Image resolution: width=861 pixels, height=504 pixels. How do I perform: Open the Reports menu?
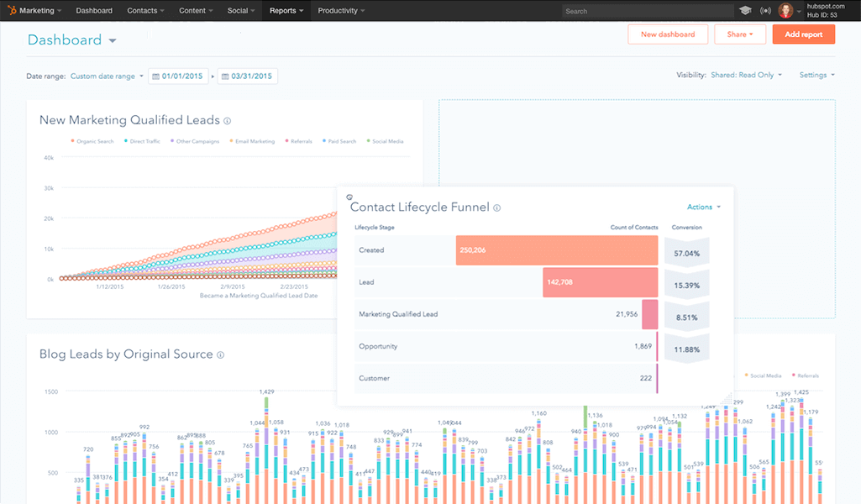tap(285, 10)
